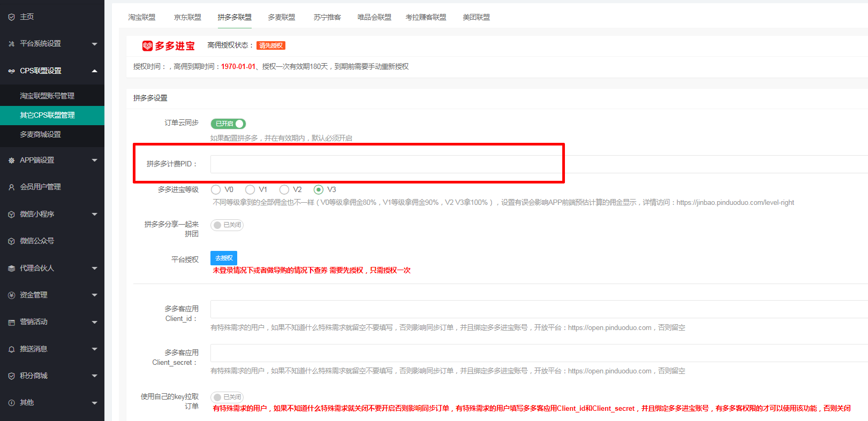Click the 推送消息 bell icon
This screenshot has width=868, height=421.
[x=11, y=349]
